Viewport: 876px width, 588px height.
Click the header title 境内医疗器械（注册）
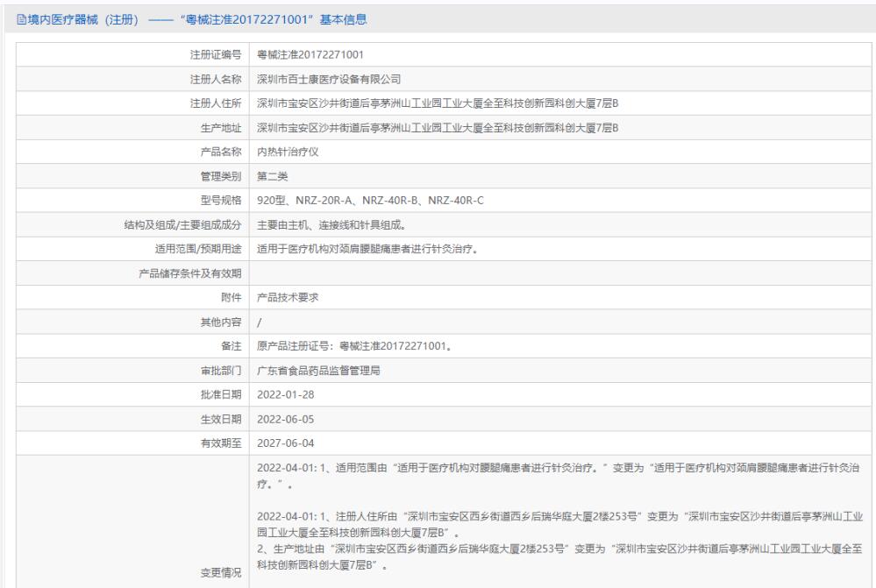point(83,19)
